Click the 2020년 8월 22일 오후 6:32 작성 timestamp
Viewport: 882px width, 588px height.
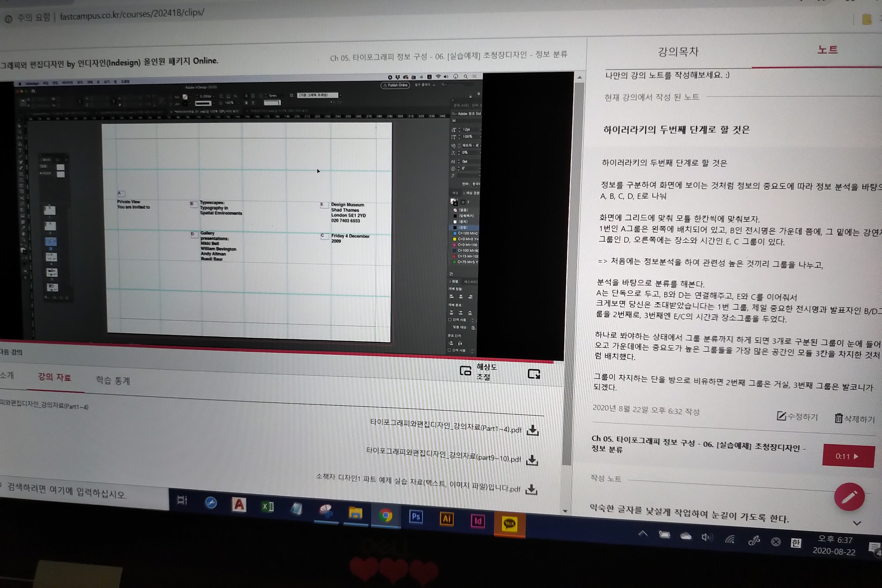646,410
